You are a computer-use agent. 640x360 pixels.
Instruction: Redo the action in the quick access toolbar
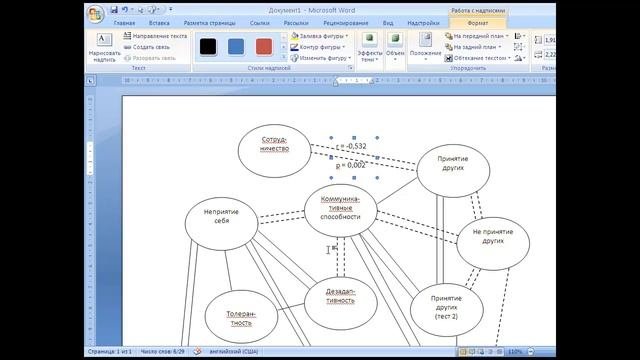[x=141, y=10]
